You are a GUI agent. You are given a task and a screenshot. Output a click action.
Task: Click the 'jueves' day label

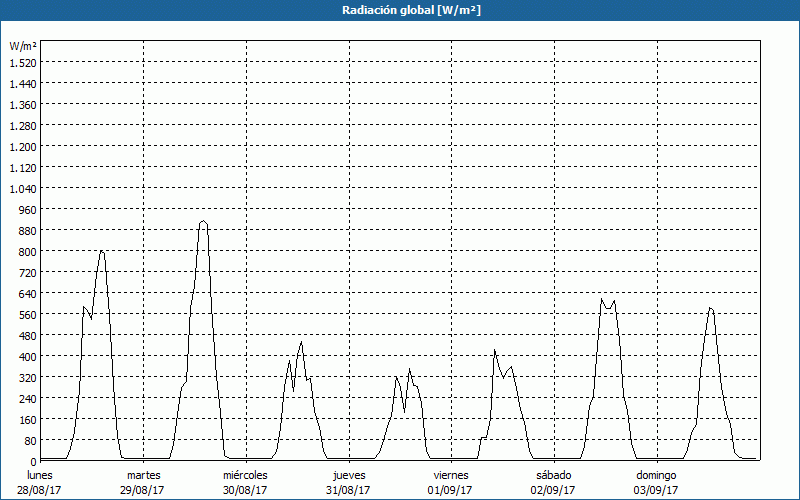349,475
